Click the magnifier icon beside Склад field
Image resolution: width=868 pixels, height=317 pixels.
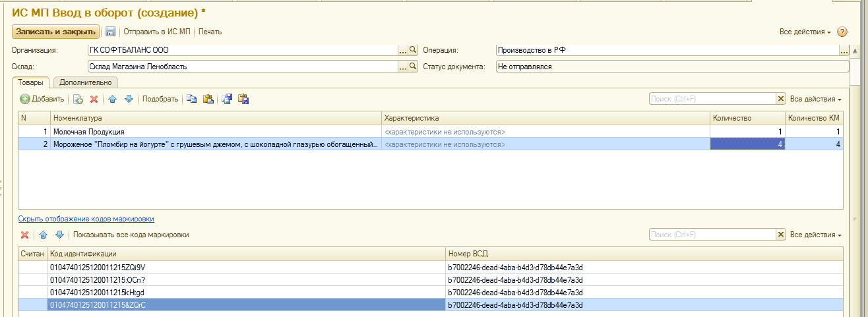point(414,67)
